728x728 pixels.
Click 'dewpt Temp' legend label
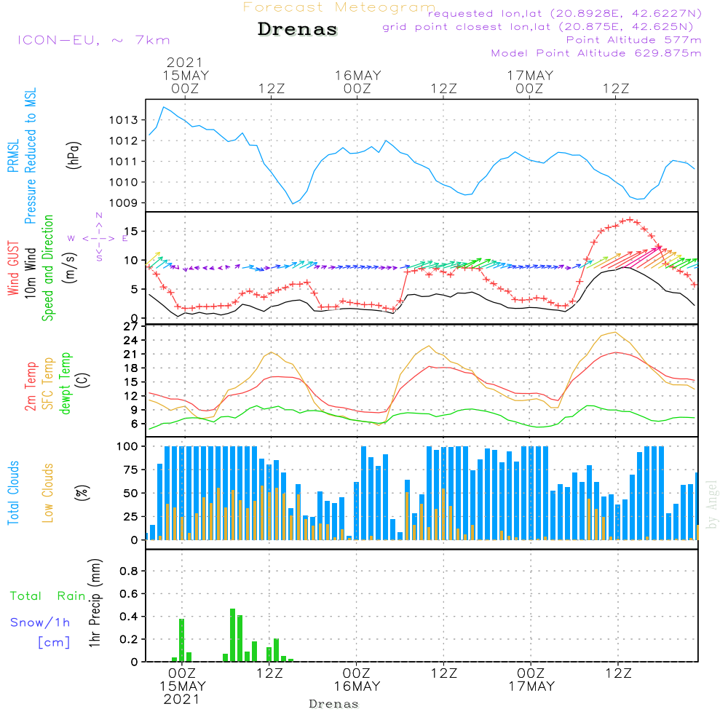point(66,383)
